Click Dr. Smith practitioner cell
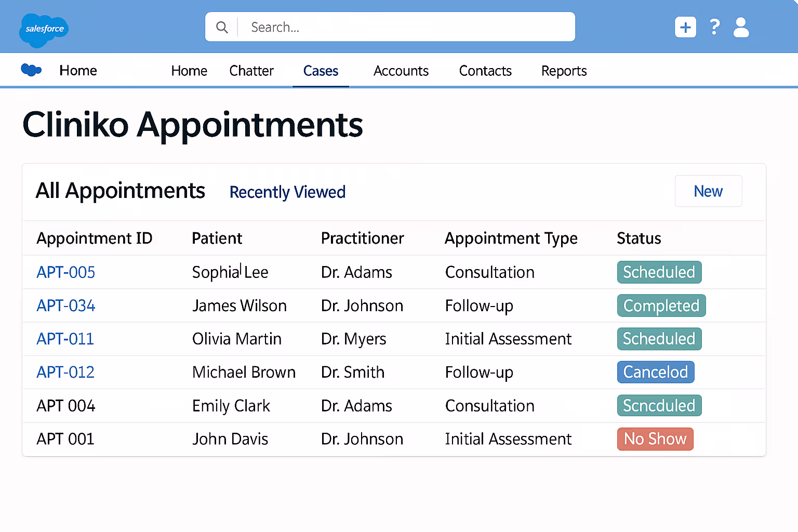This screenshot has width=798, height=532. tap(353, 372)
